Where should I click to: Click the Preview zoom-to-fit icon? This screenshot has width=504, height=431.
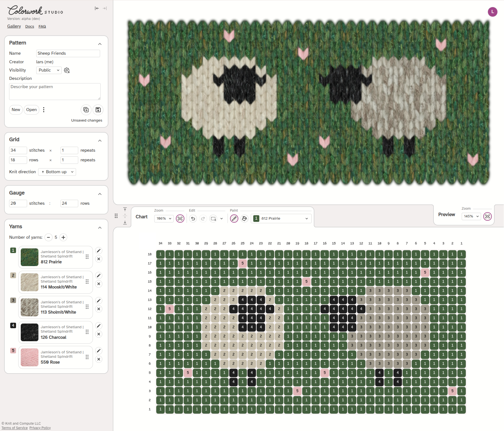coord(487,216)
